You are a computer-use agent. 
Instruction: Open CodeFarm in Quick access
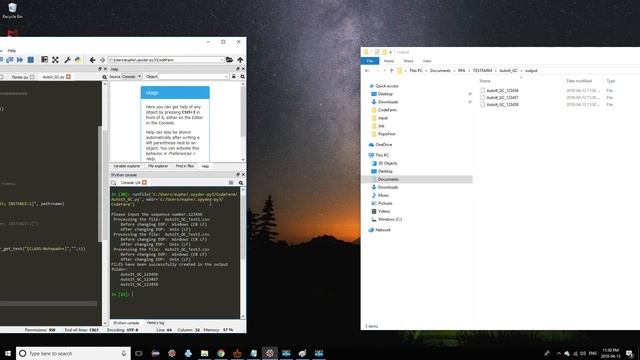(387, 110)
